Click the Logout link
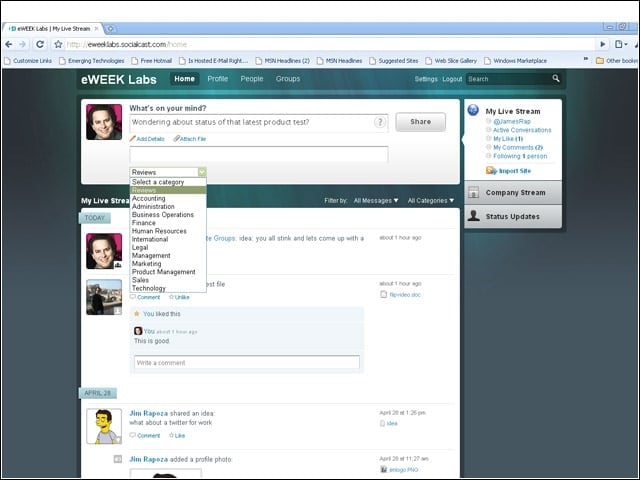This screenshot has height=480, width=640. pos(452,79)
